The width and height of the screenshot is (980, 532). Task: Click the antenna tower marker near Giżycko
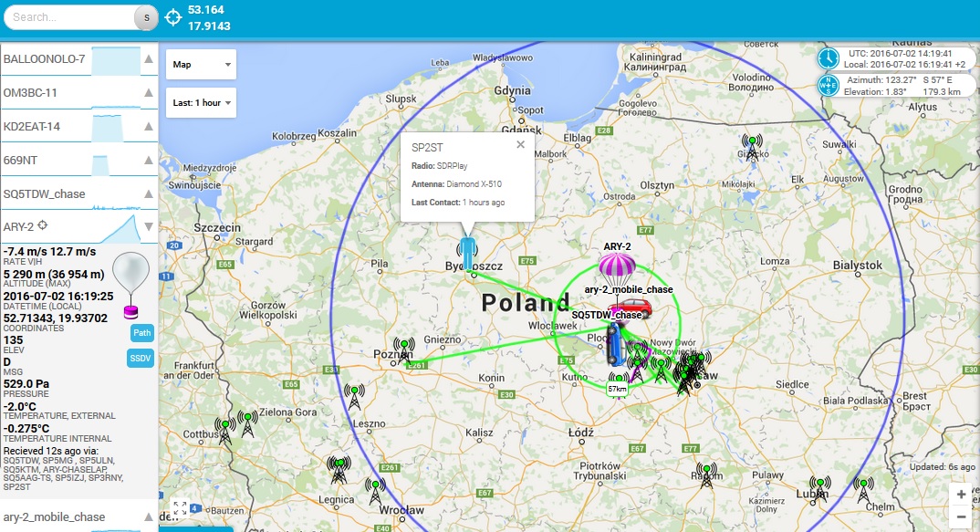[752, 146]
